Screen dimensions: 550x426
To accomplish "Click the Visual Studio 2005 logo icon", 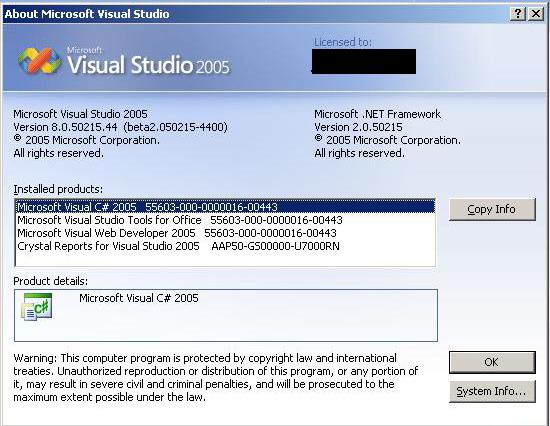I will [x=39, y=61].
